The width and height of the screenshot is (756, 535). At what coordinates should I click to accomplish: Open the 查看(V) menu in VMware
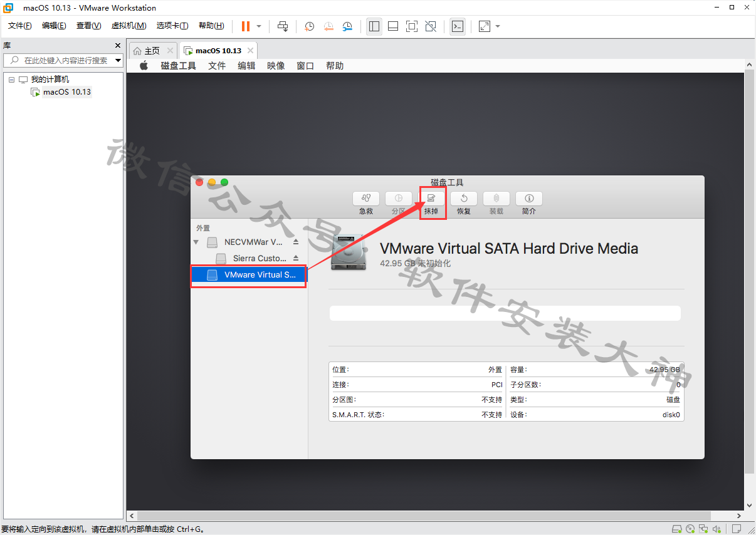pos(88,26)
